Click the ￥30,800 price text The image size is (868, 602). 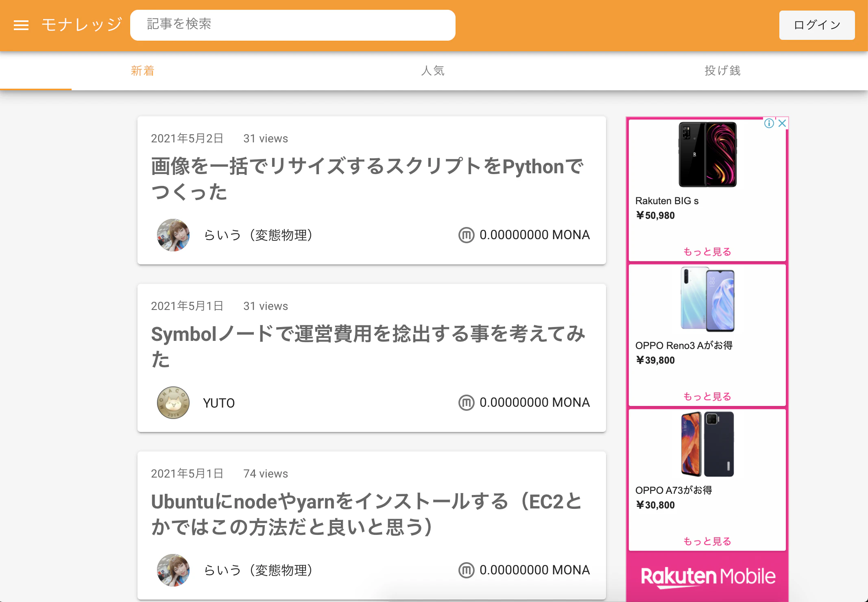click(x=655, y=505)
